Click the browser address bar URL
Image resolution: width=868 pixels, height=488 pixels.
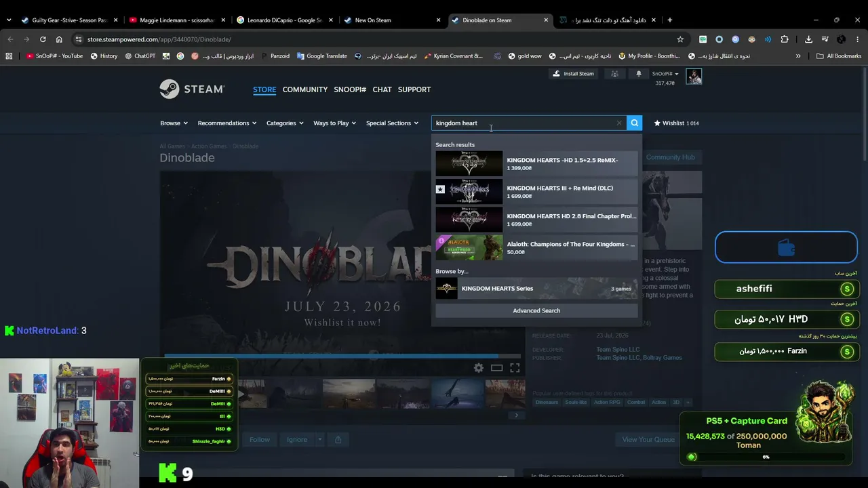click(159, 39)
